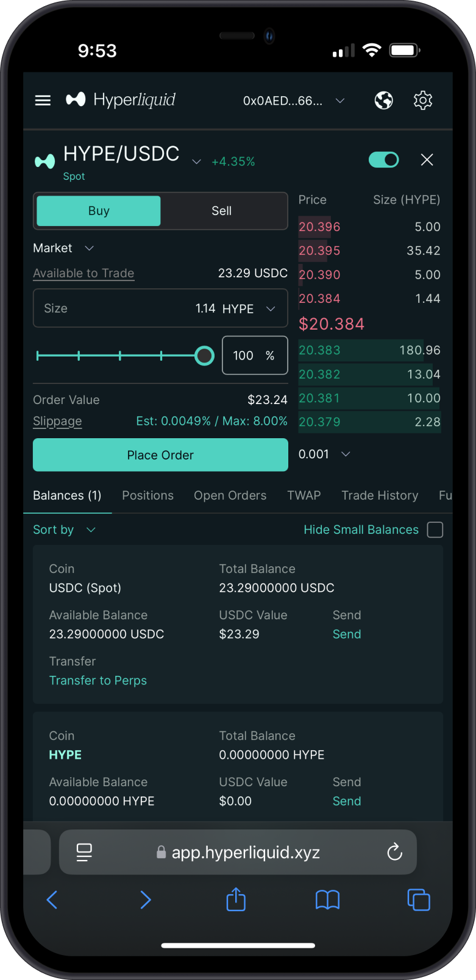Open the Sort by dropdown
Image resolution: width=476 pixels, height=980 pixels.
pos(64,530)
